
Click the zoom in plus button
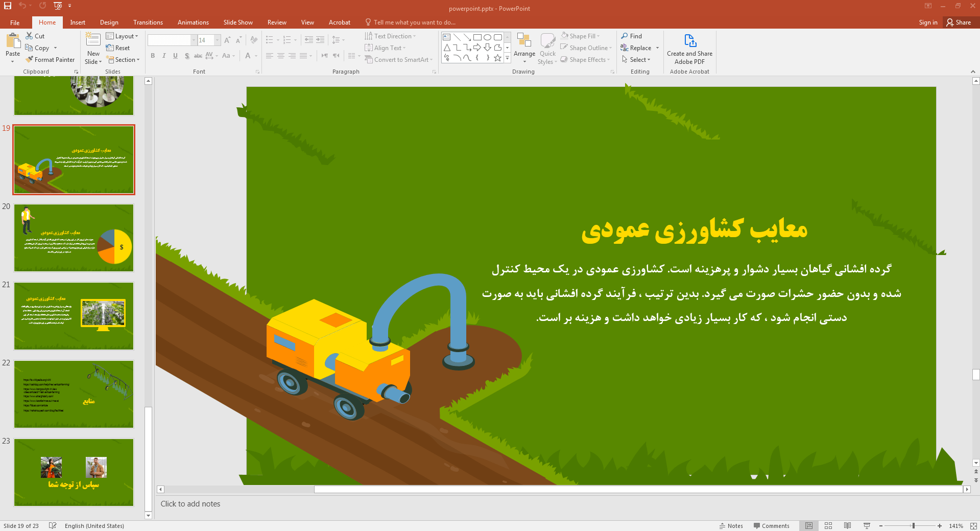pos(940,525)
